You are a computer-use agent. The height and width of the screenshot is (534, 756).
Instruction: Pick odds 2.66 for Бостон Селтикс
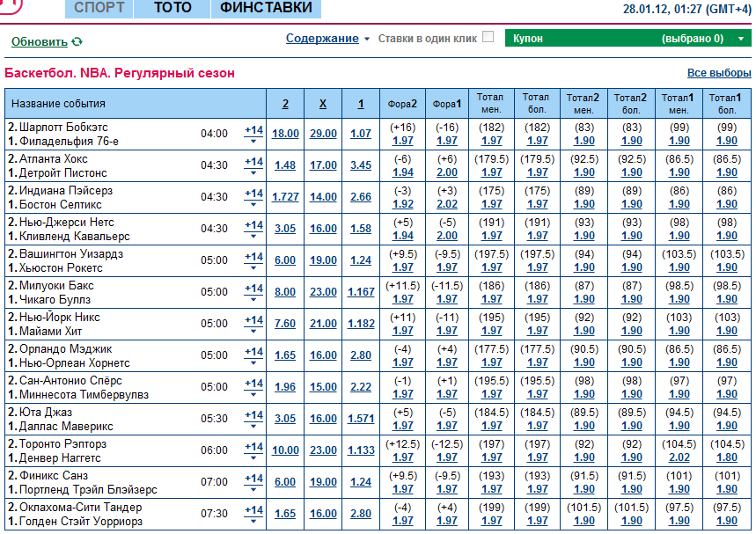pyautogui.click(x=361, y=197)
